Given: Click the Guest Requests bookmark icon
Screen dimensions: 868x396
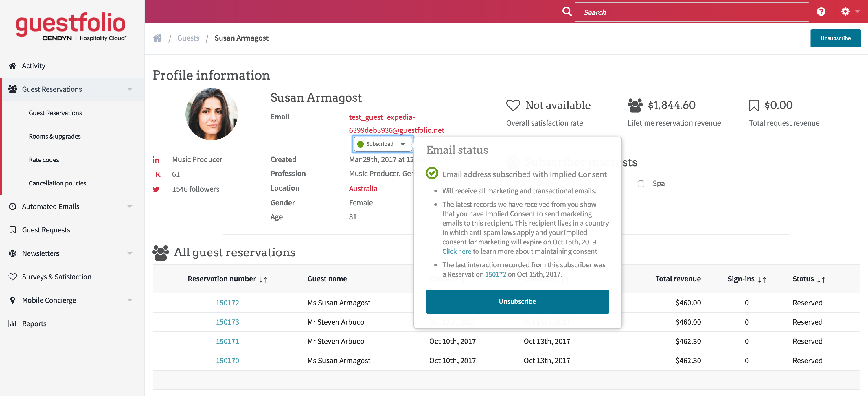Looking at the screenshot, I should (x=13, y=230).
